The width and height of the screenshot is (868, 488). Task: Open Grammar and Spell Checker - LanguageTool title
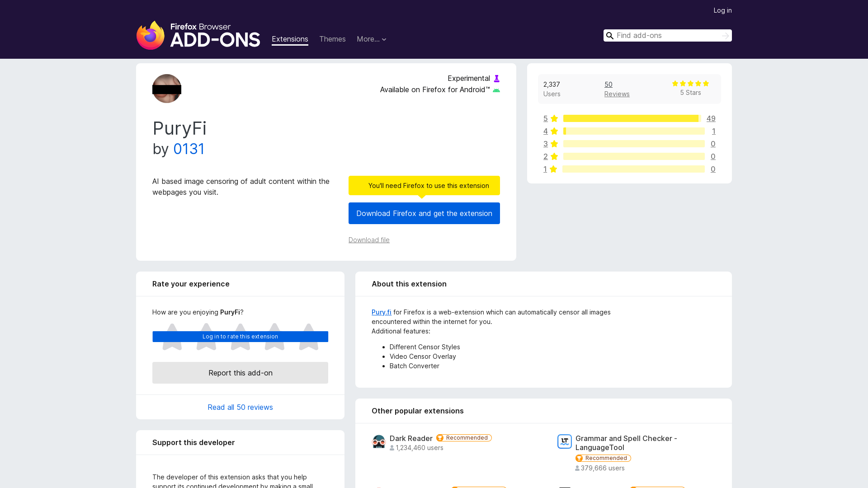click(x=626, y=443)
